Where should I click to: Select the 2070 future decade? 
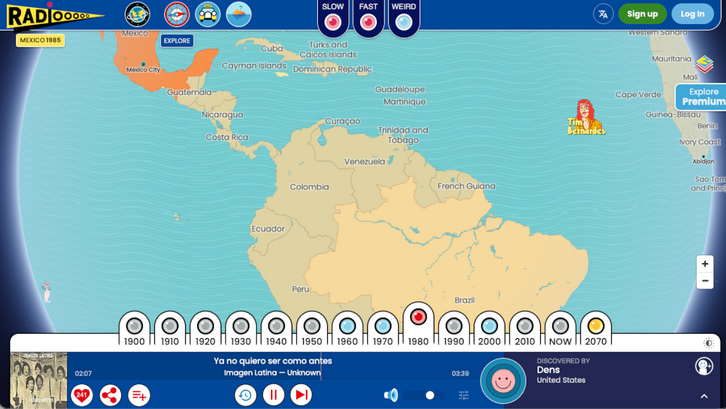click(595, 329)
